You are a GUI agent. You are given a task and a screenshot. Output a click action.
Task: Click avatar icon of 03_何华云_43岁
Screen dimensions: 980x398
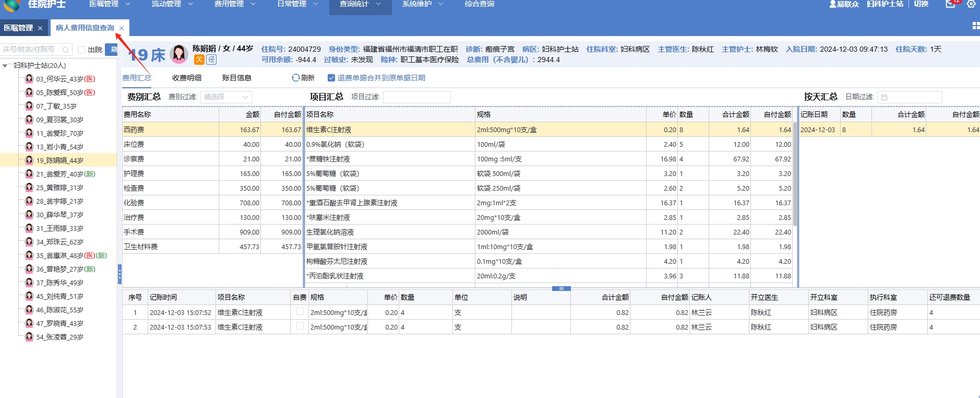click(x=29, y=79)
